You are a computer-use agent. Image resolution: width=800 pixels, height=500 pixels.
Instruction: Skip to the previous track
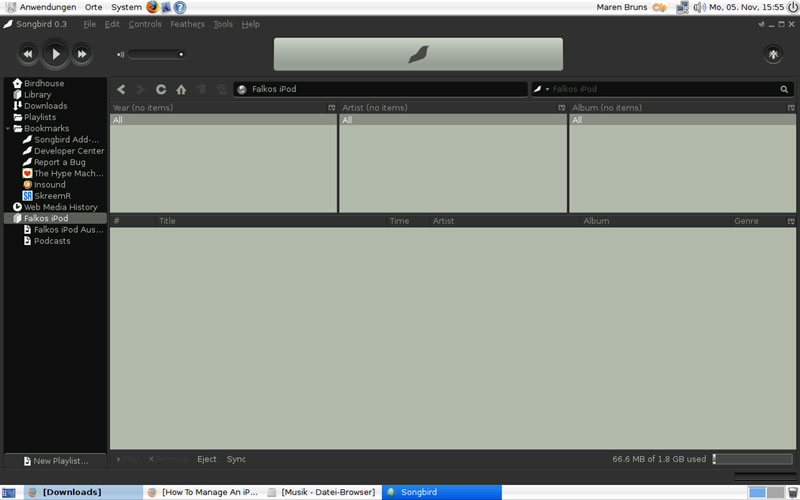[x=28, y=54]
